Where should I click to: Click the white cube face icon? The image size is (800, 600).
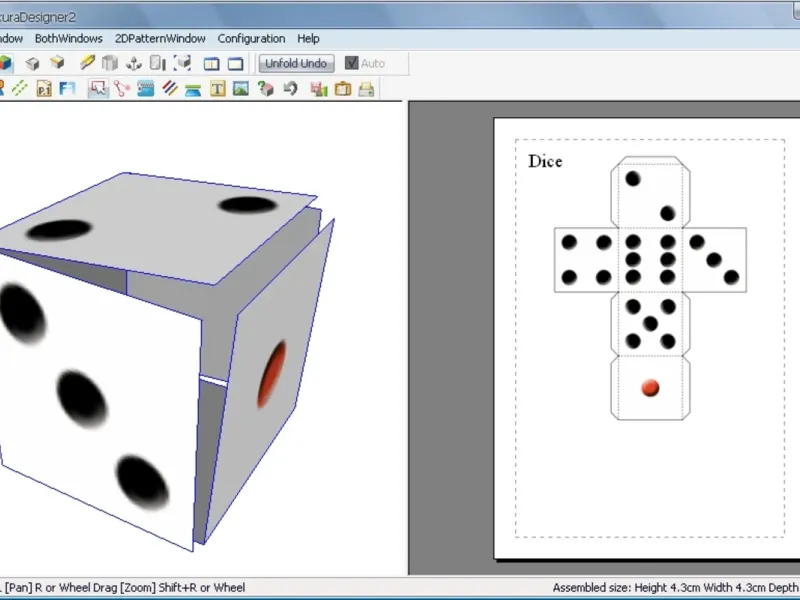pos(32,63)
